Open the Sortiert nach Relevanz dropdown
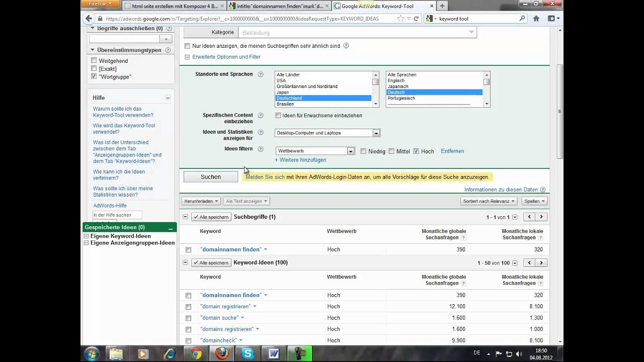This screenshot has height=362, width=644. 489,201
